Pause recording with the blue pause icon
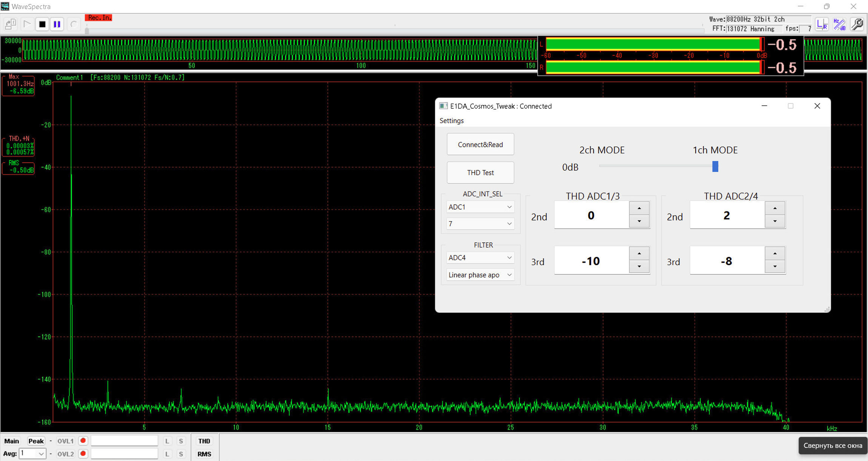The image size is (868, 461). coord(57,24)
